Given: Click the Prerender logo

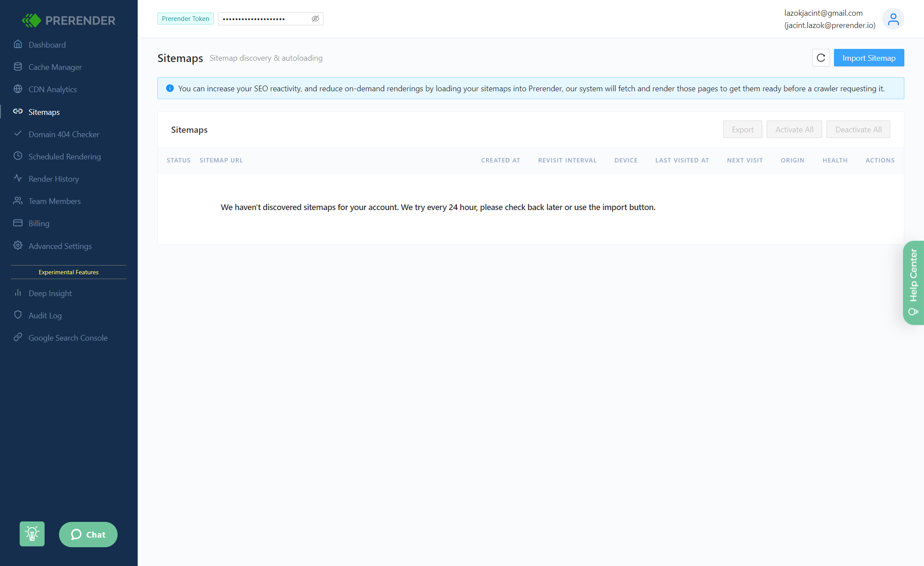Looking at the screenshot, I should click(x=69, y=20).
